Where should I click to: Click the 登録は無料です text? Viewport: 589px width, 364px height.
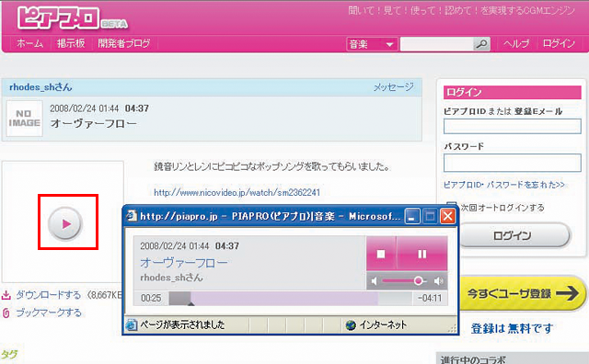pos(512,328)
